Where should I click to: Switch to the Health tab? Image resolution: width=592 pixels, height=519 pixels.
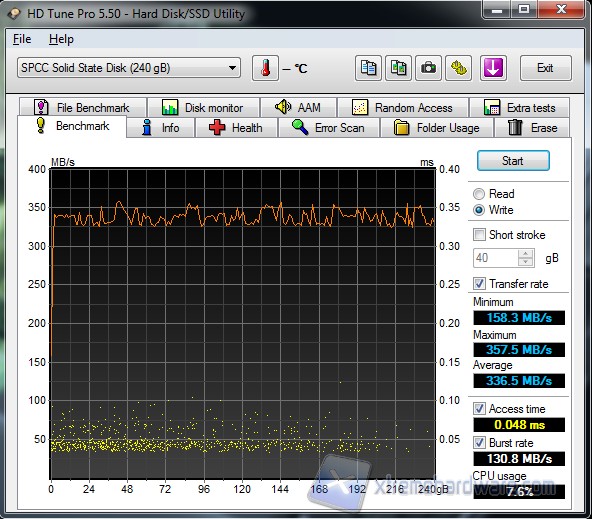tap(236, 128)
